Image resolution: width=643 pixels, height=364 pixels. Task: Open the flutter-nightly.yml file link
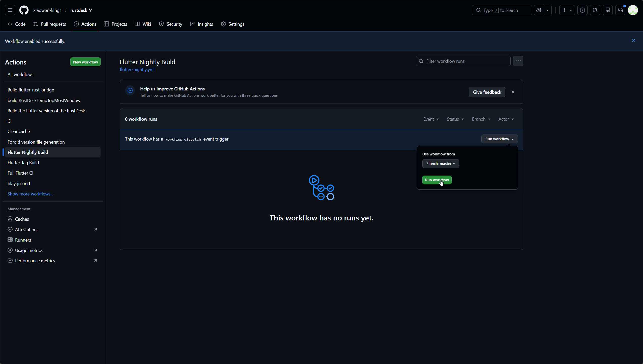pos(137,70)
